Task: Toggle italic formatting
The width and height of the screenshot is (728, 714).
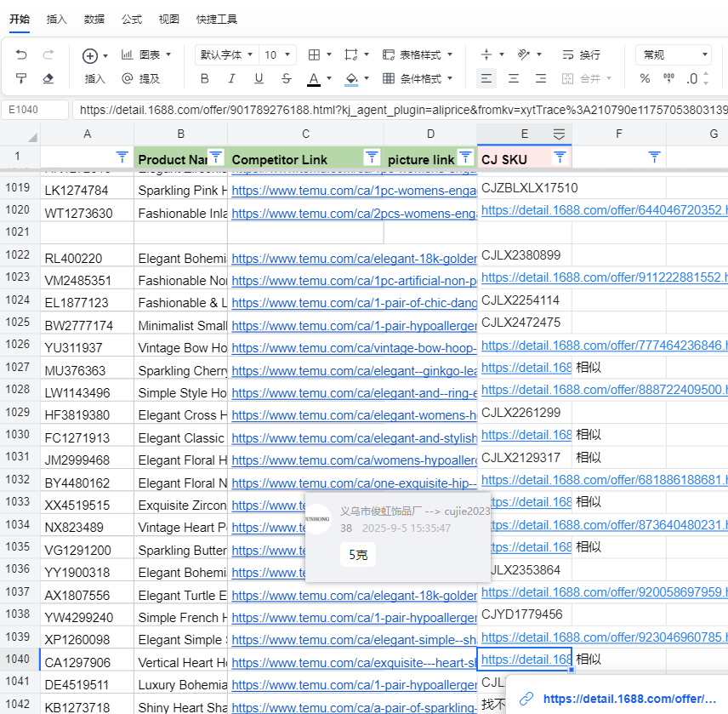Action: coord(231,78)
